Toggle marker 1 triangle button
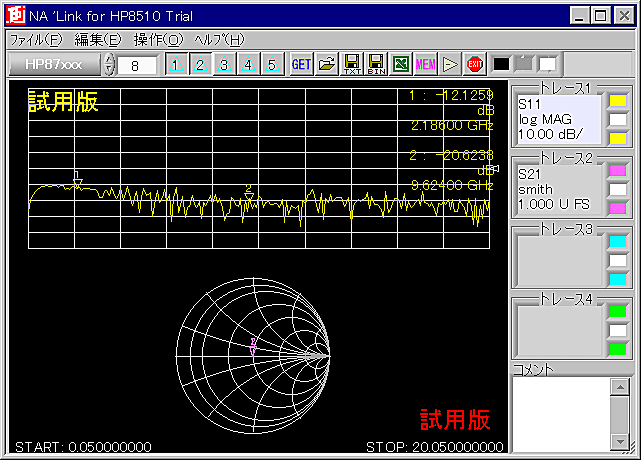641x460 pixels. tap(176, 64)
